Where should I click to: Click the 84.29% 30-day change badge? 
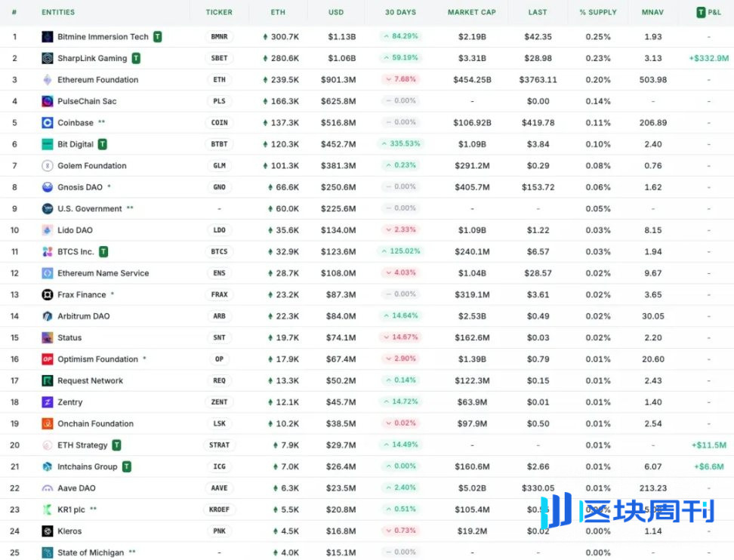click(401, 36)
